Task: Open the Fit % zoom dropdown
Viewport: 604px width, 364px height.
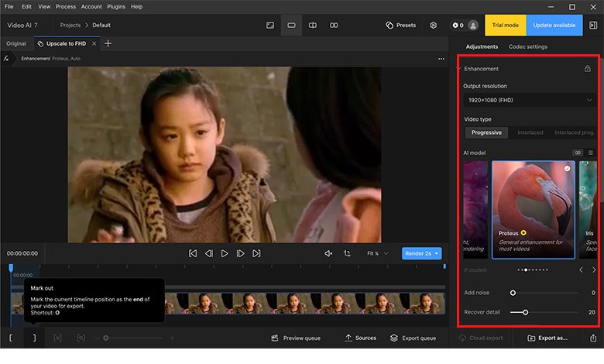Action: point(378,253)
